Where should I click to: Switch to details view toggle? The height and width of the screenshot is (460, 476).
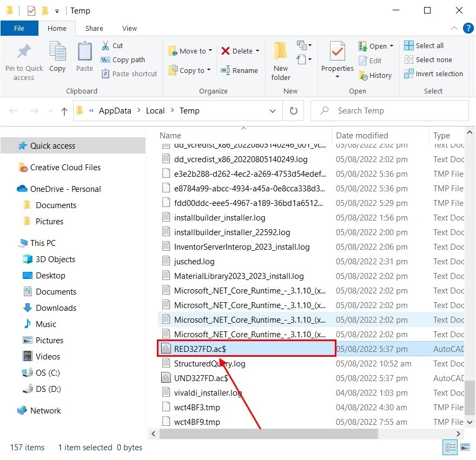[x=450, y=447]
